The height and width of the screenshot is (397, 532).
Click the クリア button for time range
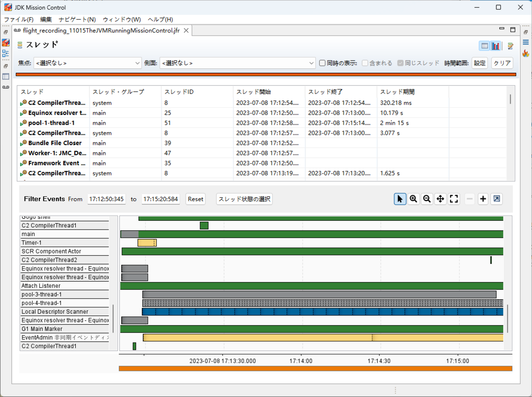(502, 63)
